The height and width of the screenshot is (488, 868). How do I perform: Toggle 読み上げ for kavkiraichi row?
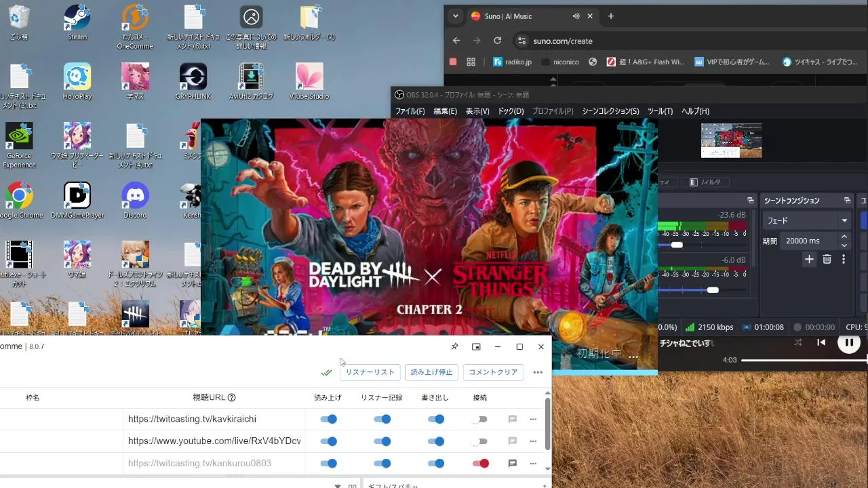coord(329,420)
